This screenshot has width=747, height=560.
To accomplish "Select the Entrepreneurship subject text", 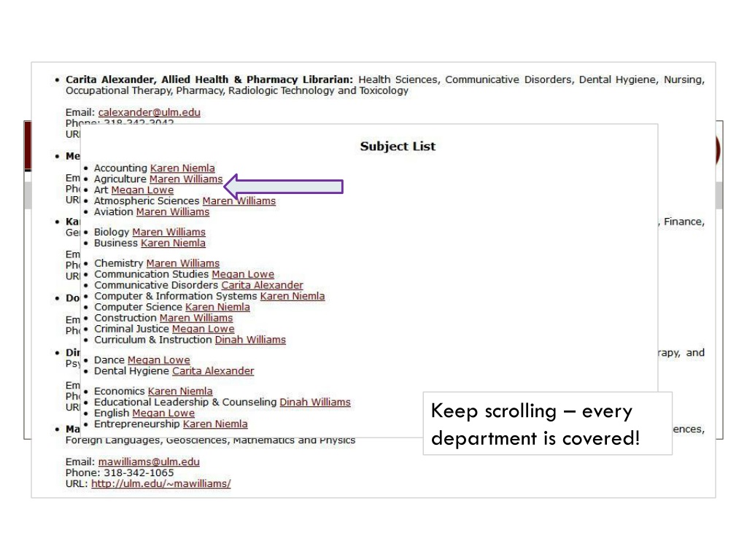I will [137, 424].
